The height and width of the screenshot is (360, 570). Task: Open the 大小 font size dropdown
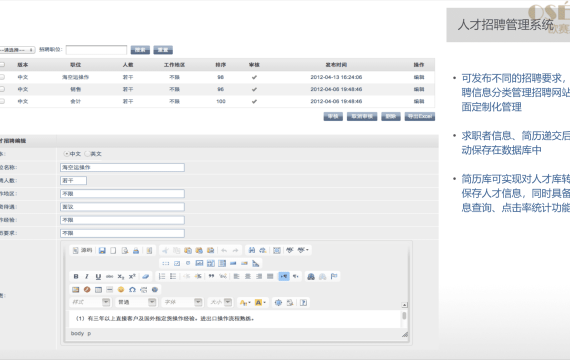(x=220, y=302)
